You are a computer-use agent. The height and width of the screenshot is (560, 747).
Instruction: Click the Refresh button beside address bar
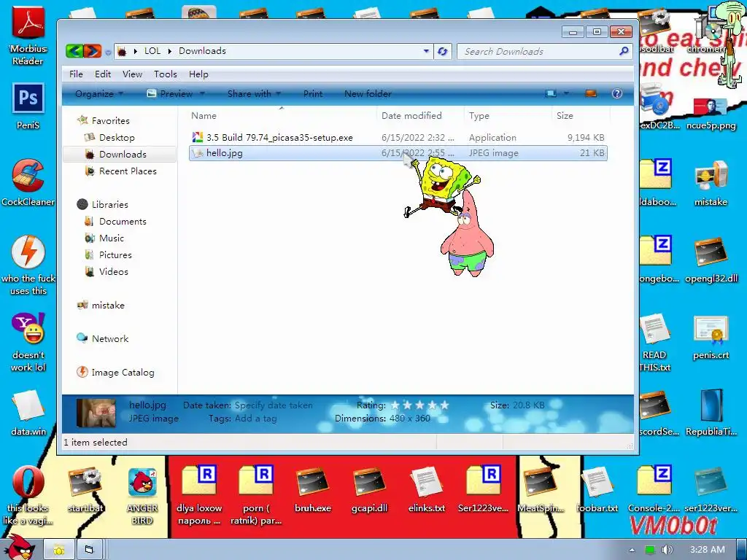point(443,52)
